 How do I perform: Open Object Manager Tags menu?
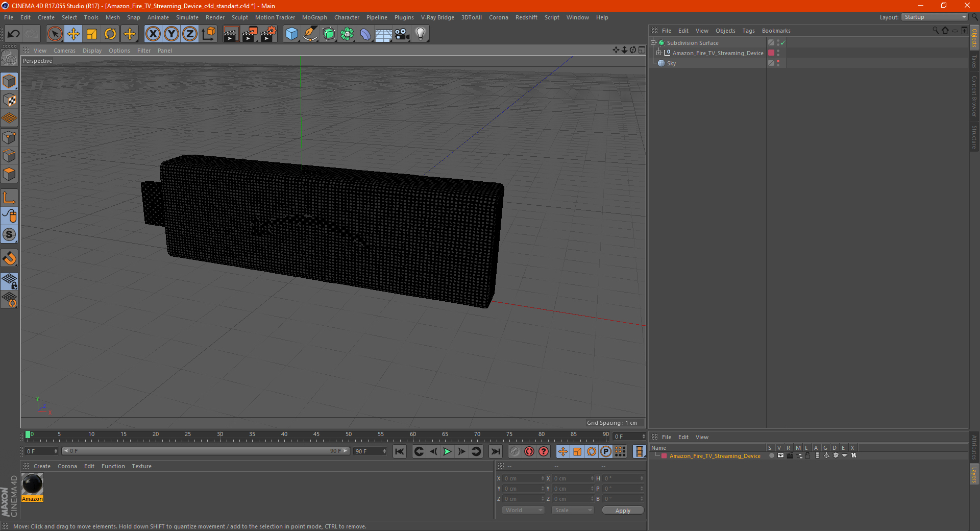point(748,31)
